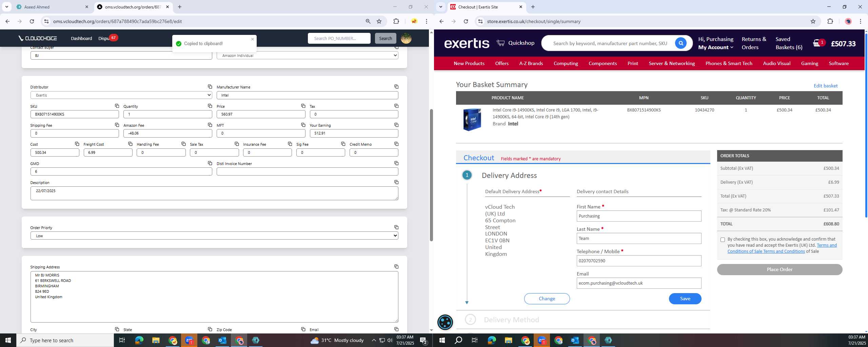
Task: Open the weather widget showing 31°C
Action: tap(337, 340)
